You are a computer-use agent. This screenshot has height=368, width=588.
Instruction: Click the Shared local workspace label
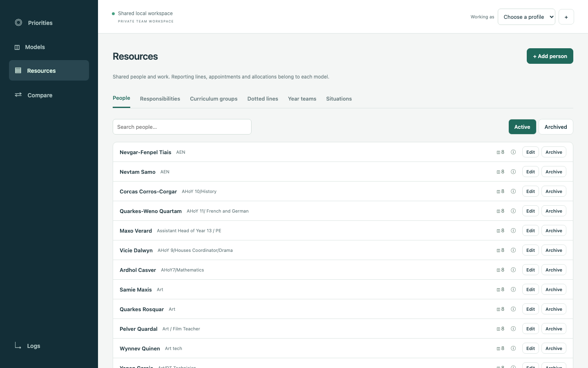(145, 13)
